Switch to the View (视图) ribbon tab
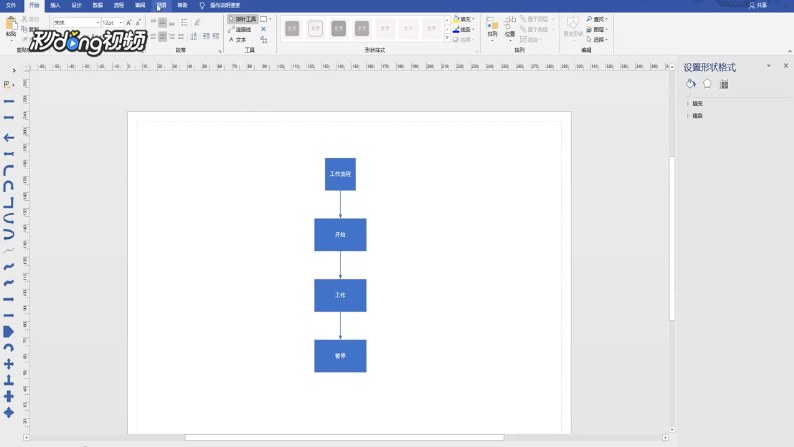This screenshot has height=447, width=794. tap(161, 5)
